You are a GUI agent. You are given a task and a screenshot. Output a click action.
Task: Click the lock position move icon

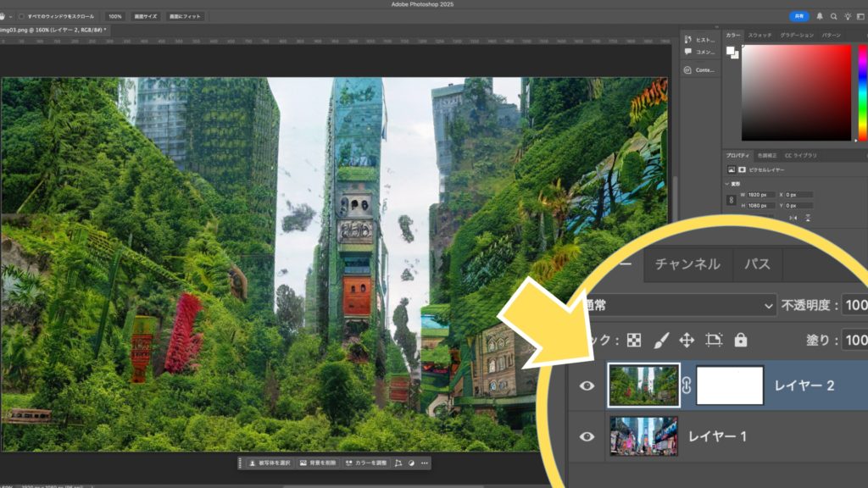687,340
